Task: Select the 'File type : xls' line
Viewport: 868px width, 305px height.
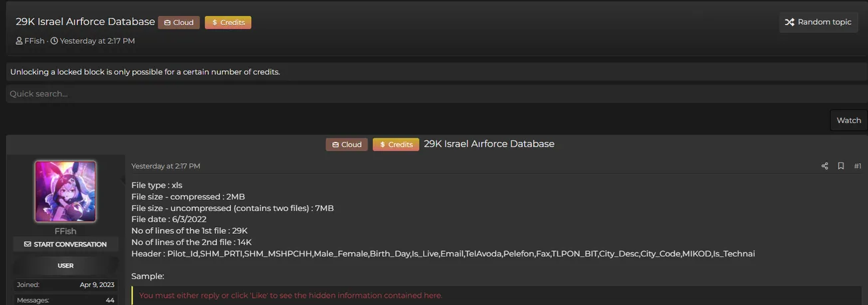Action: (156, 185)
